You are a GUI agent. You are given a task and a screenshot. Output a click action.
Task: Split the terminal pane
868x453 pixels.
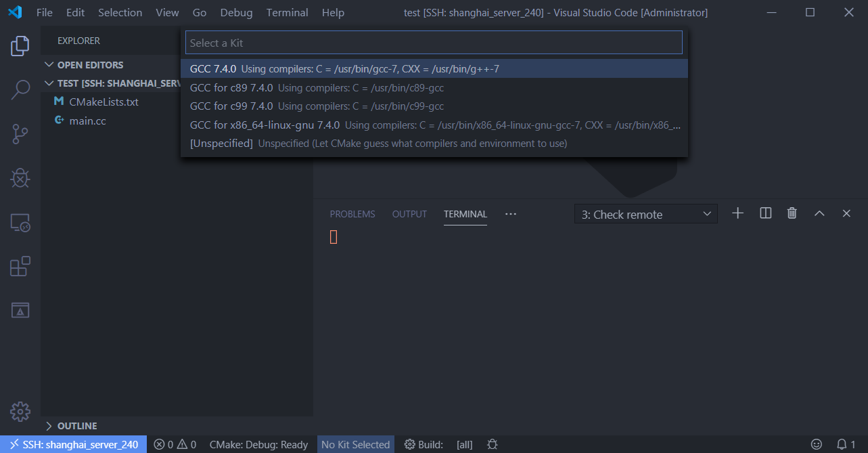pos(766,213)
